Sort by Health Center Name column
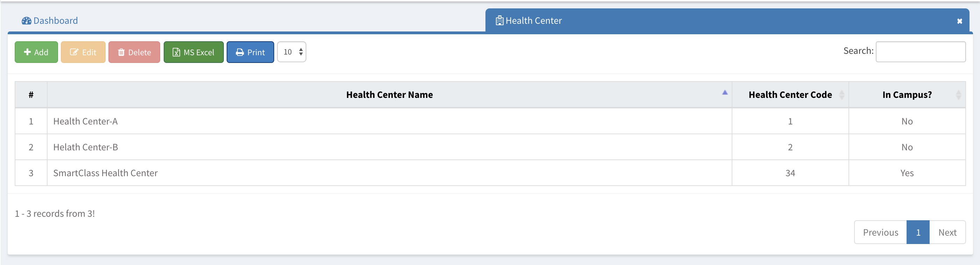Viewport: 980px width, 265px height. click(x=389, y=95)
